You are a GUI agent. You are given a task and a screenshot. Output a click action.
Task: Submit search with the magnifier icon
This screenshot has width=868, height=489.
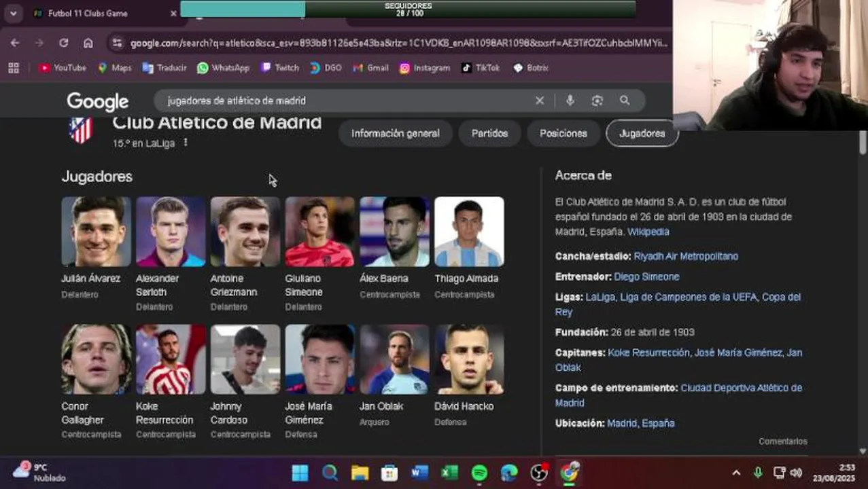625,101
